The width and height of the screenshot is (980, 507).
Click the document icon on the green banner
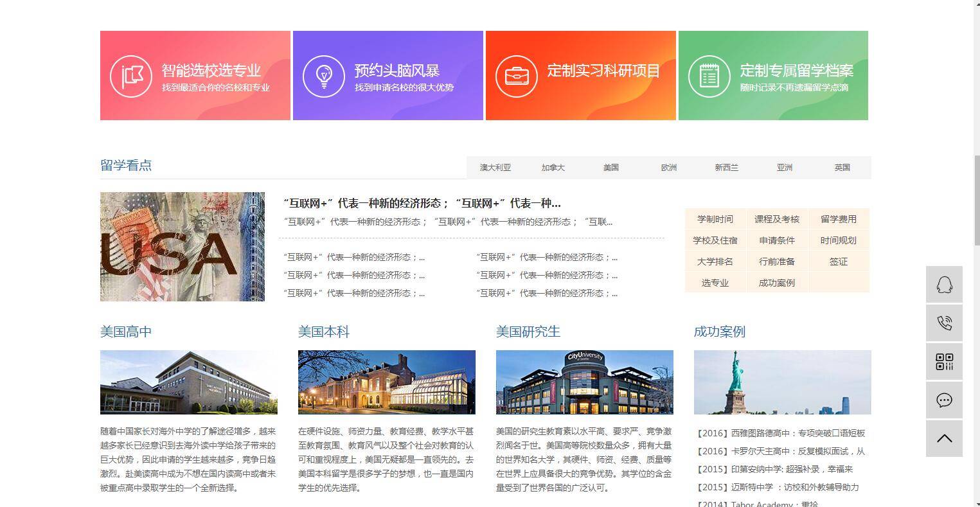coord(709,76)
